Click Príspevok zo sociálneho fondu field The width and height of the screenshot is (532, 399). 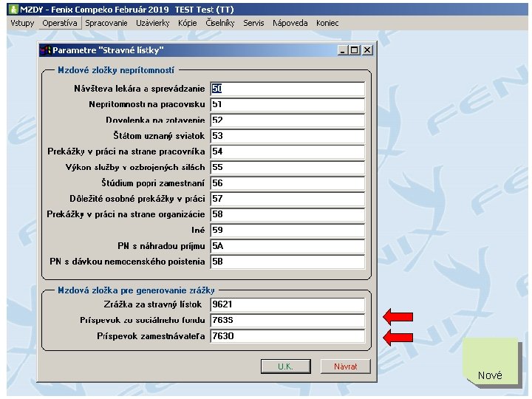(287, 320)
